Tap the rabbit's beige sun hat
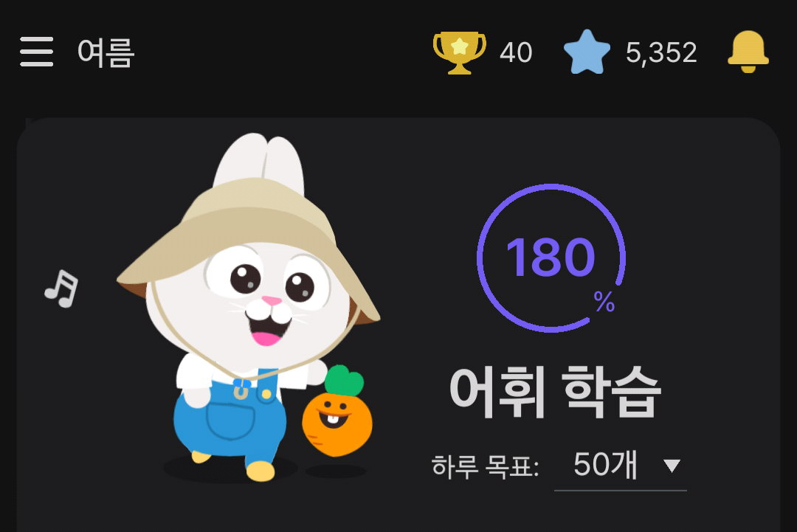Viewport: 797px width, 532px height. point(249,244)
